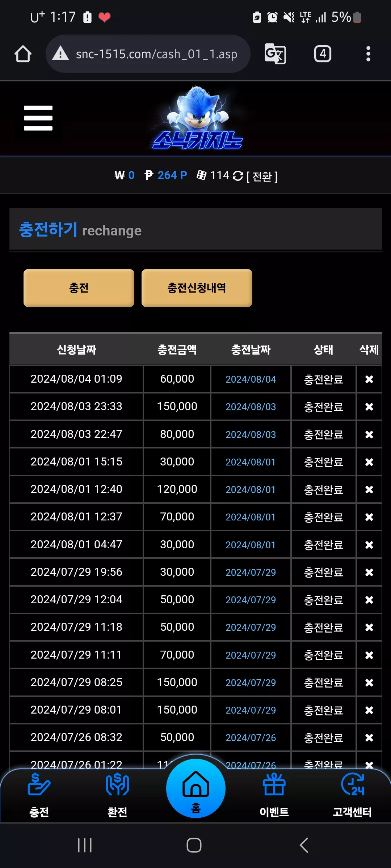Click the 전환 link
This screenshot has height=868, width=391.
262,176
